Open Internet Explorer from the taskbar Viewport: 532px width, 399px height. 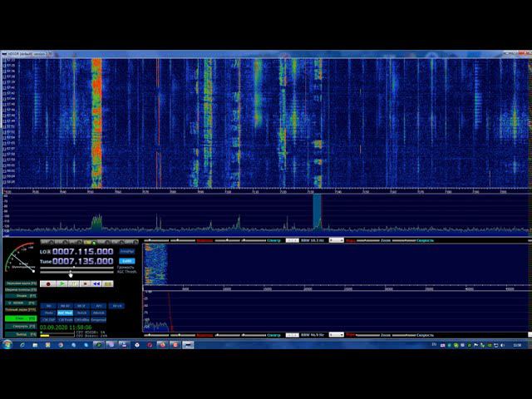[x=22, y=345]
